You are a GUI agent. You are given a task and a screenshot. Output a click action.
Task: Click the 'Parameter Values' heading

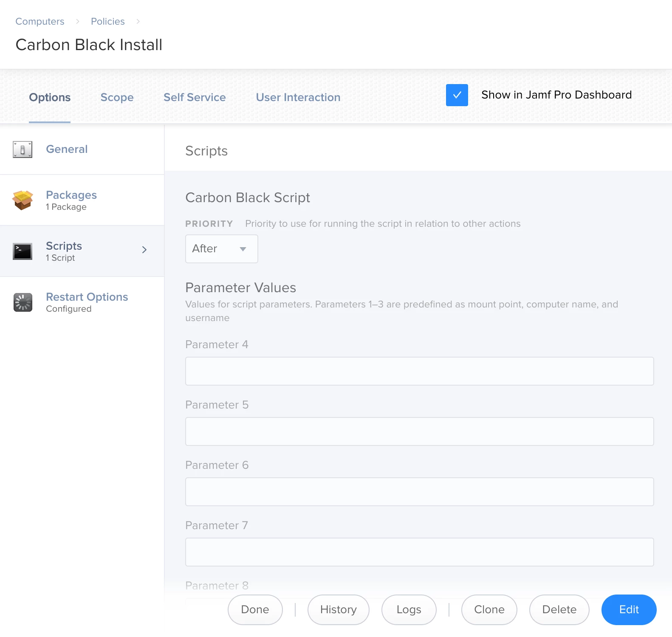point(240,287)
